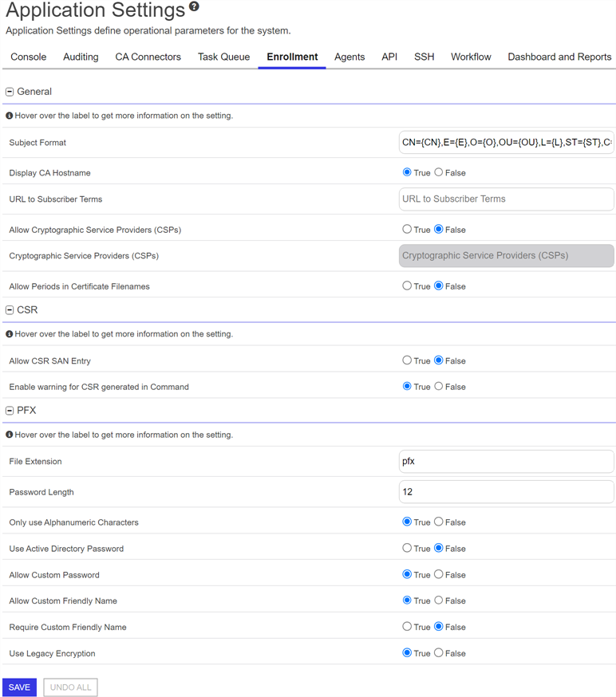Screen dimensions: 616x697
Task: Click the SAVE button
Action: pyautogui.click(x=19, y=687)
